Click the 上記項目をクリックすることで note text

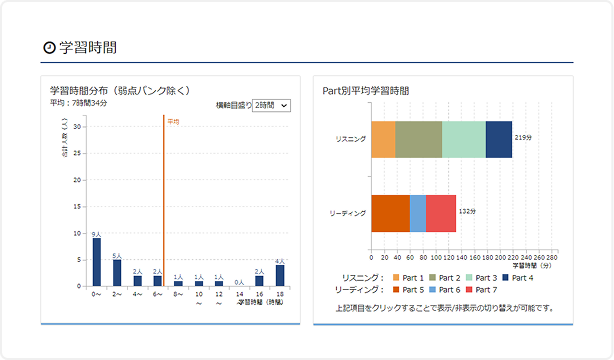[x=445, y=308]
